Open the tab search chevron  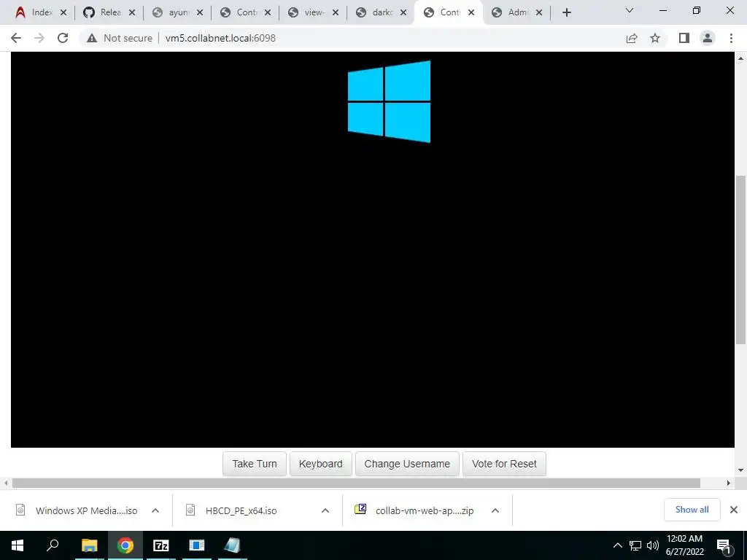pyautogui.click(x=630, y=10)
